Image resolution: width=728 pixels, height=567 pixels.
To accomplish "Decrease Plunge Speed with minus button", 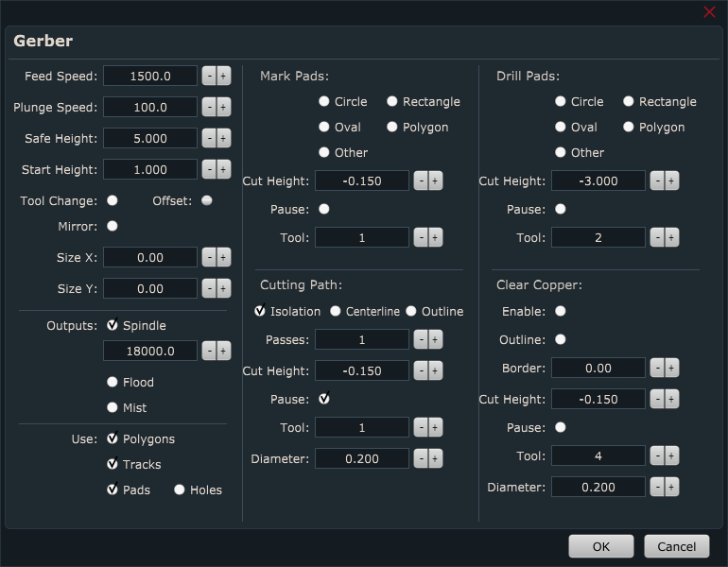I will (x=209, y=107).
